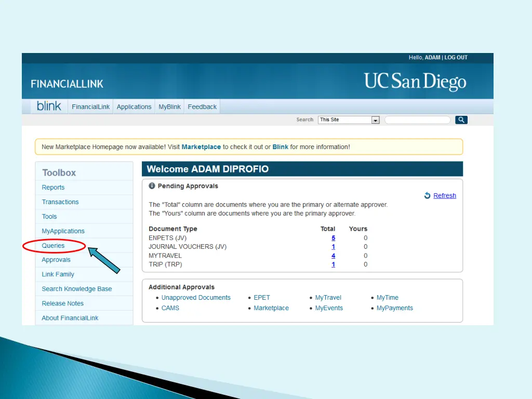Open Reports in the Toolbox

point(53,187)
